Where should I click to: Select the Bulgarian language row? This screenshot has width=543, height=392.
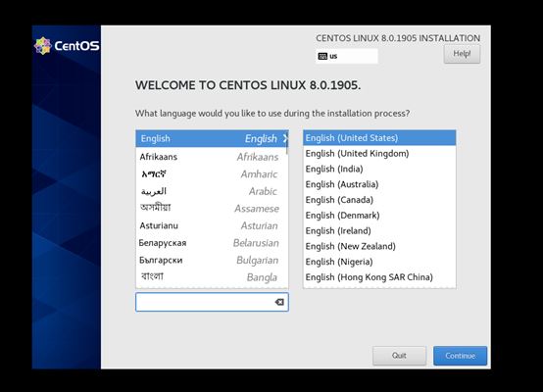212,260
